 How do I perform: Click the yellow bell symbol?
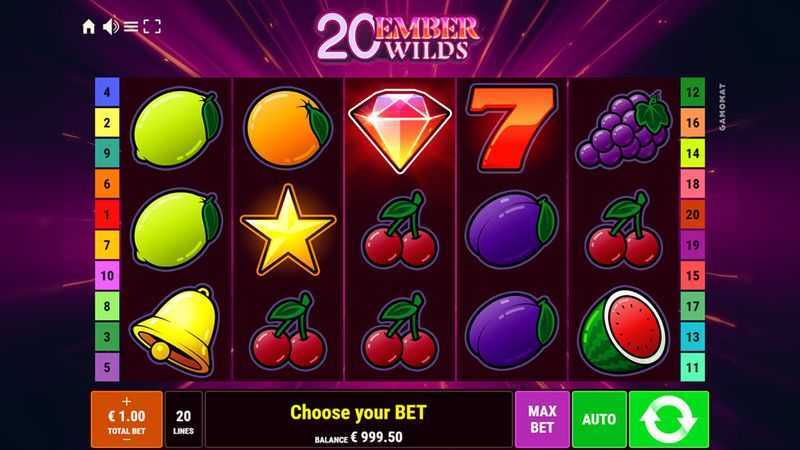176,331
